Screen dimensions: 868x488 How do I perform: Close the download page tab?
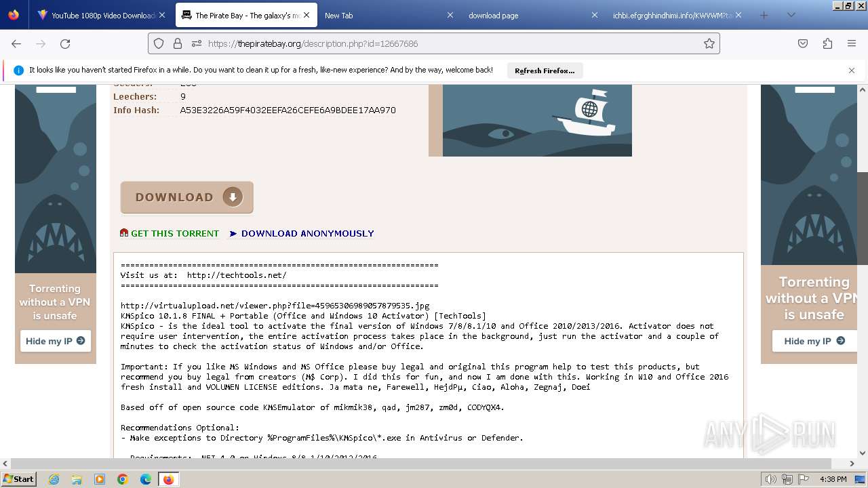tap(595, 15)
